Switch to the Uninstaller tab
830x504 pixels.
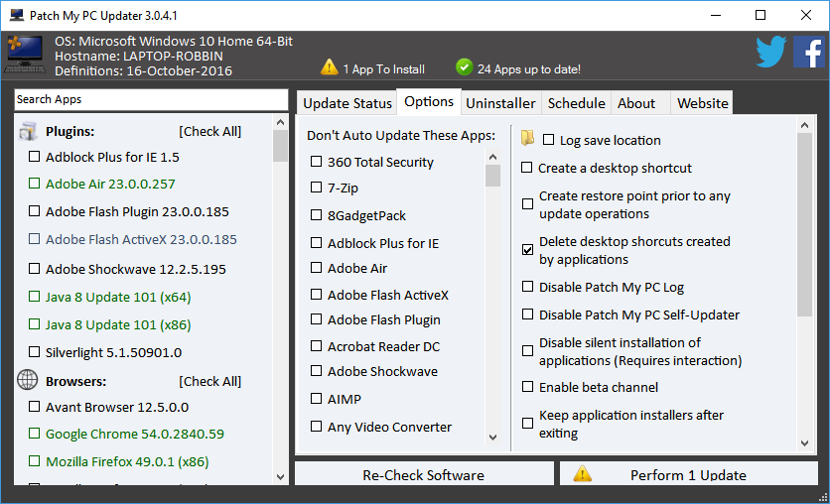click(x=500, y=103)
